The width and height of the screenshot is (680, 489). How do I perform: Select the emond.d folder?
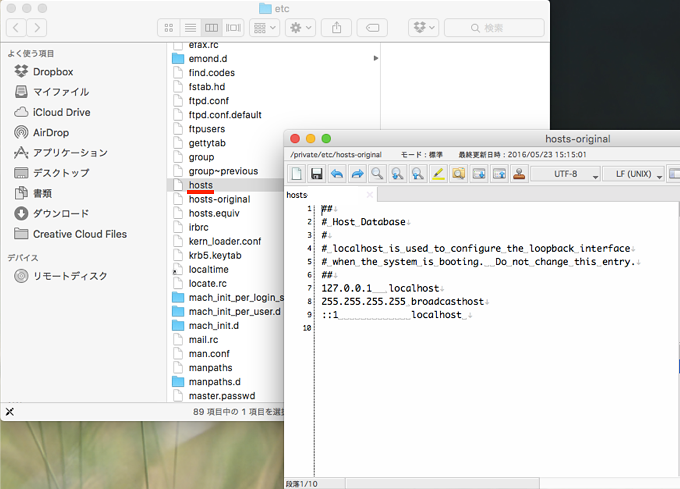click(x=208, y=59)
